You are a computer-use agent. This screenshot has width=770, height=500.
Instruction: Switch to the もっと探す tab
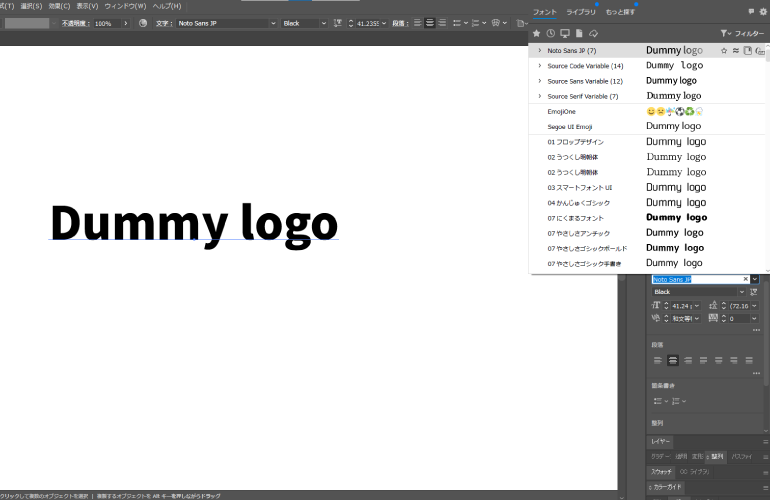(620, 12)
